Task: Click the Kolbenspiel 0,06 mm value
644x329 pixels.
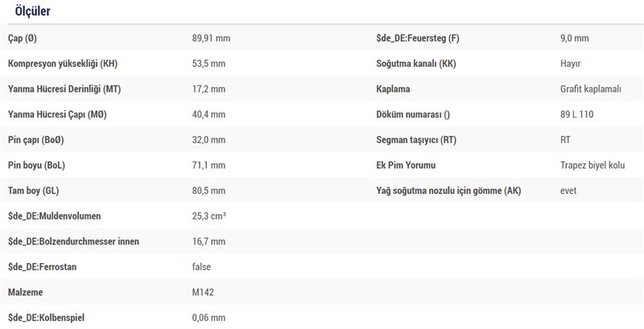Action: pos(208,318)
